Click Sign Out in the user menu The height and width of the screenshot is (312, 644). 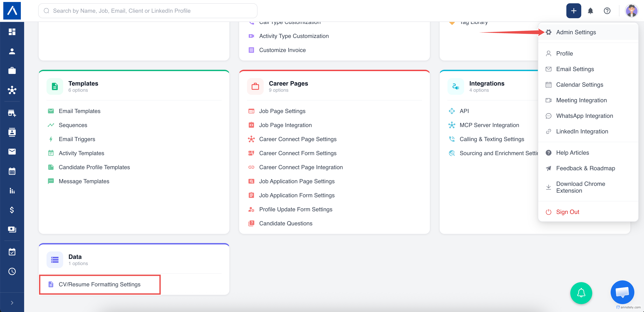(x=588, y=212)
